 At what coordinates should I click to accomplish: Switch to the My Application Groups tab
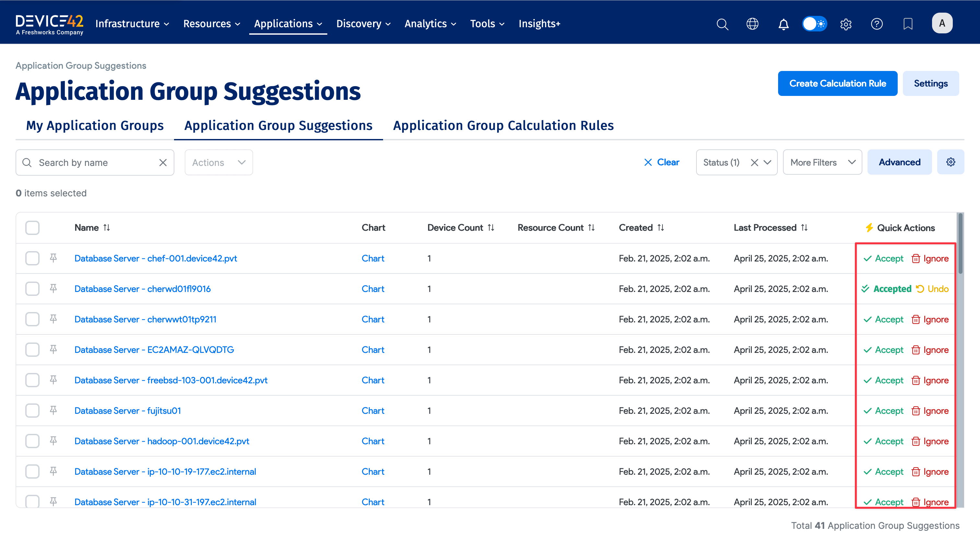pos(94,125)
